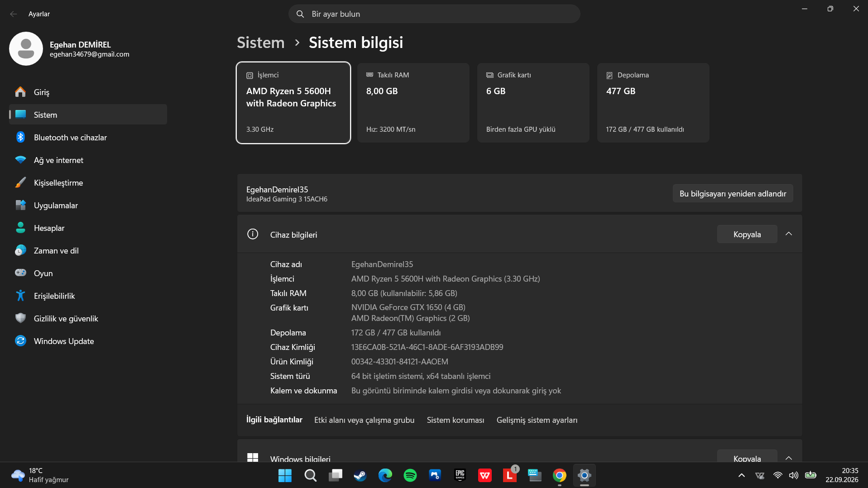Click the Erişilebilirlik figure icon
Viewport: 868px width, 488px height.
pyautogui.click(x=20, y=296)
